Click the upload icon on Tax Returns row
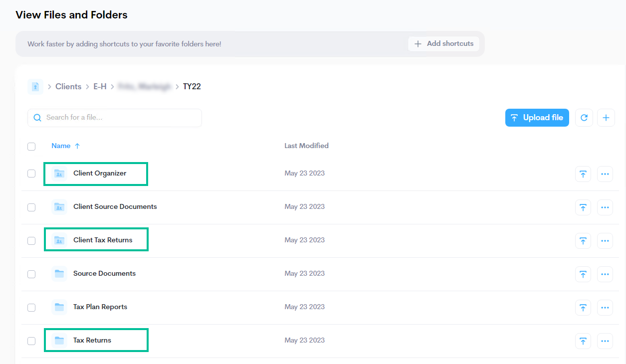The width and height of the screenshot is (626, 364). pos(583,341)
